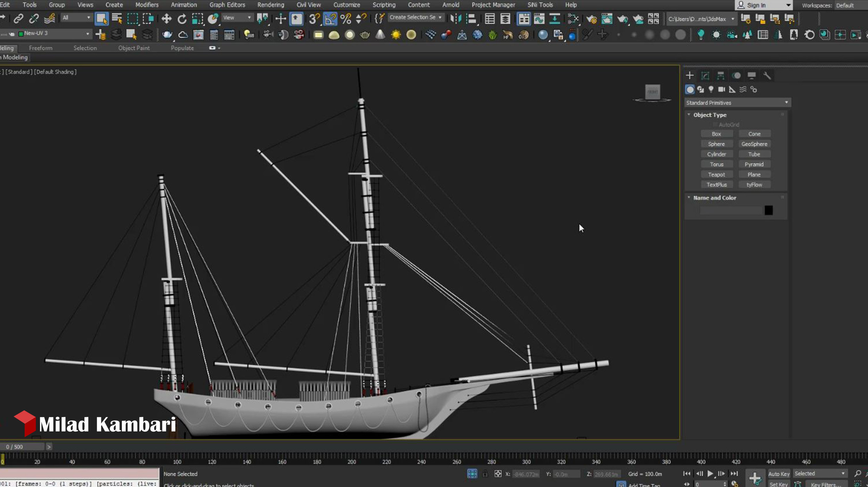Open the Create command panel tab
This screenshot has height=487, width=868.
[690, 75]
